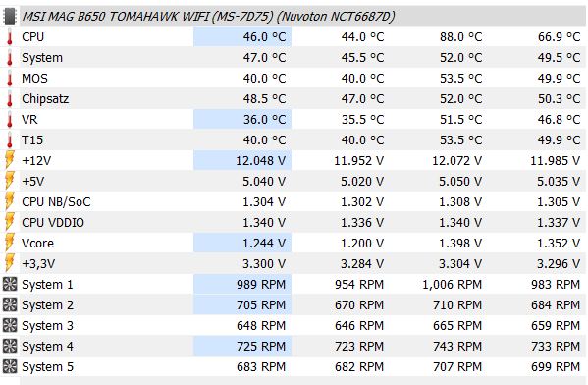Screen dimensions: 588x385
Task: Click the System 3 current value 648 RPM
Action: pyautogui.click(x=261, y=326)
